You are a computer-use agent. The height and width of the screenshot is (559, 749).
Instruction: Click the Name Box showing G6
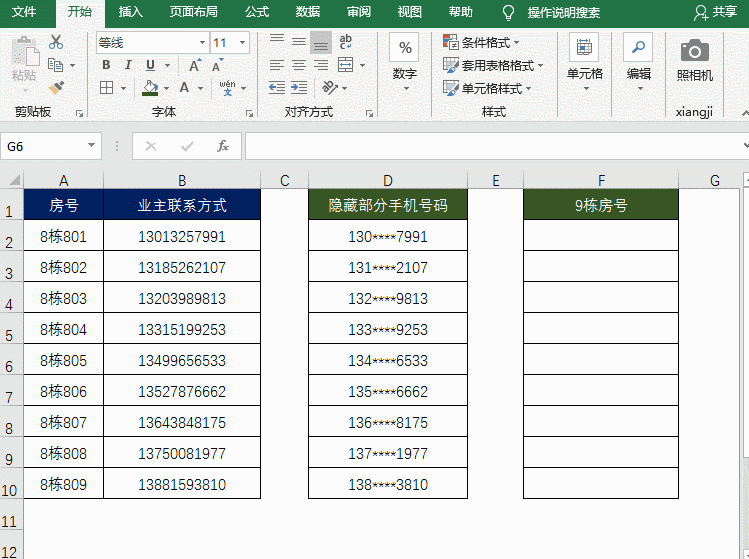tap(43, 146)
